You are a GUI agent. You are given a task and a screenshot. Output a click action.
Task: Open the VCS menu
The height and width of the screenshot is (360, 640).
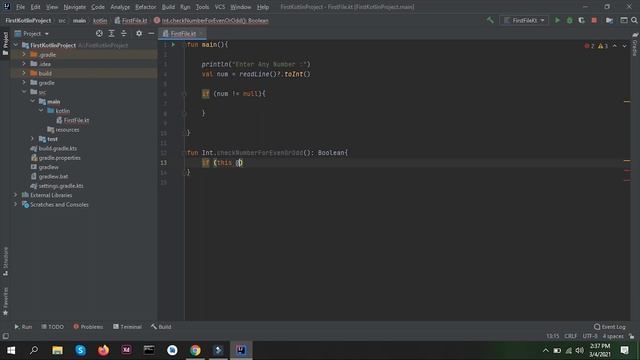220,7
